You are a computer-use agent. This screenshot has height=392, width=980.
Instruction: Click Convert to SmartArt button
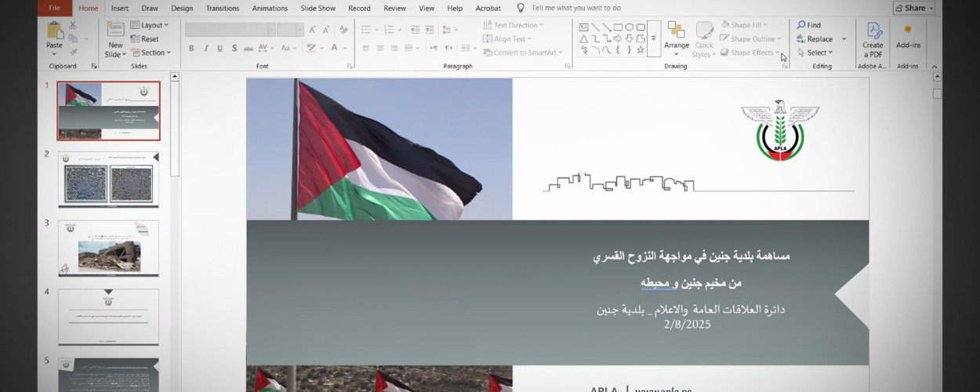523,53
